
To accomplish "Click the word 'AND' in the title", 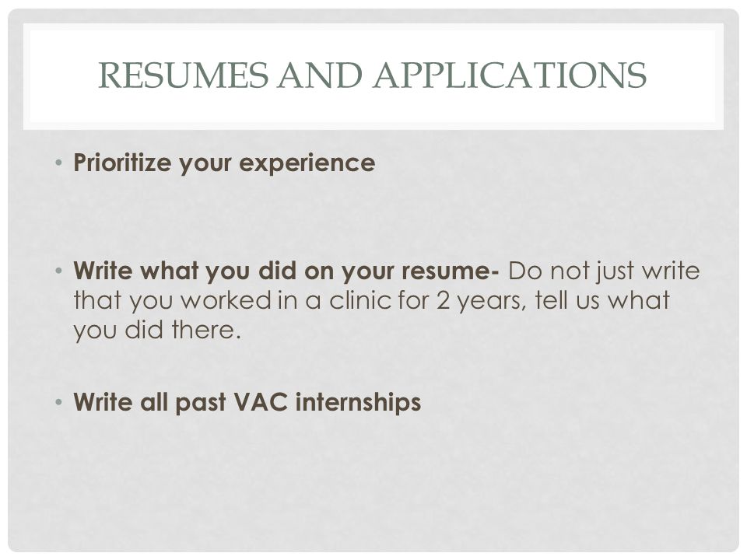I will pyautogui.click(x=321, y=75).
